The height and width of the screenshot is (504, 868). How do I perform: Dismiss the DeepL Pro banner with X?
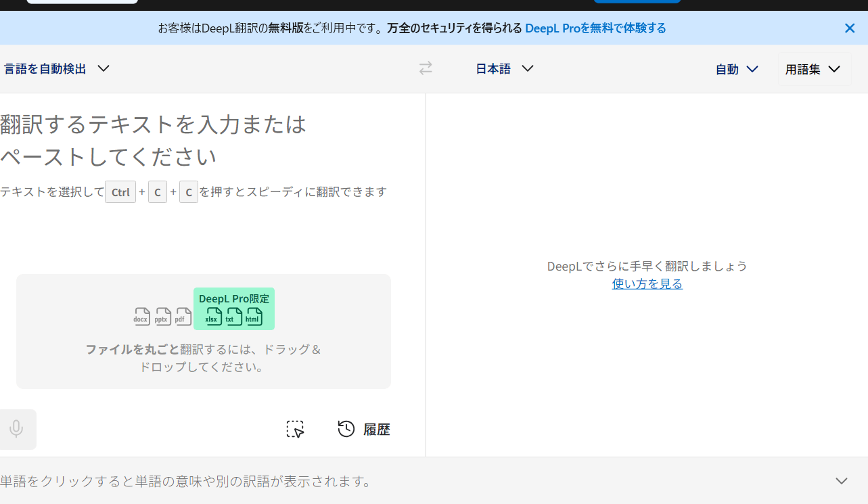point(850,28)
